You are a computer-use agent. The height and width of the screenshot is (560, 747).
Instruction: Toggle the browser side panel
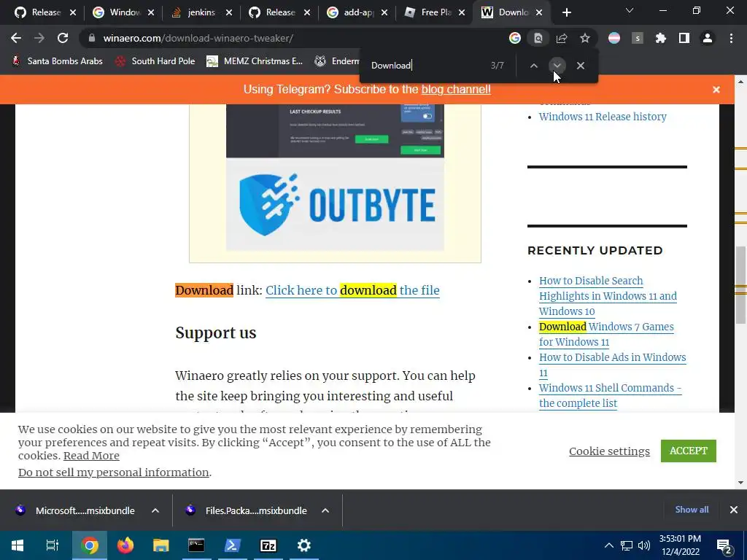pyautogui.click(x=684, y=38)
